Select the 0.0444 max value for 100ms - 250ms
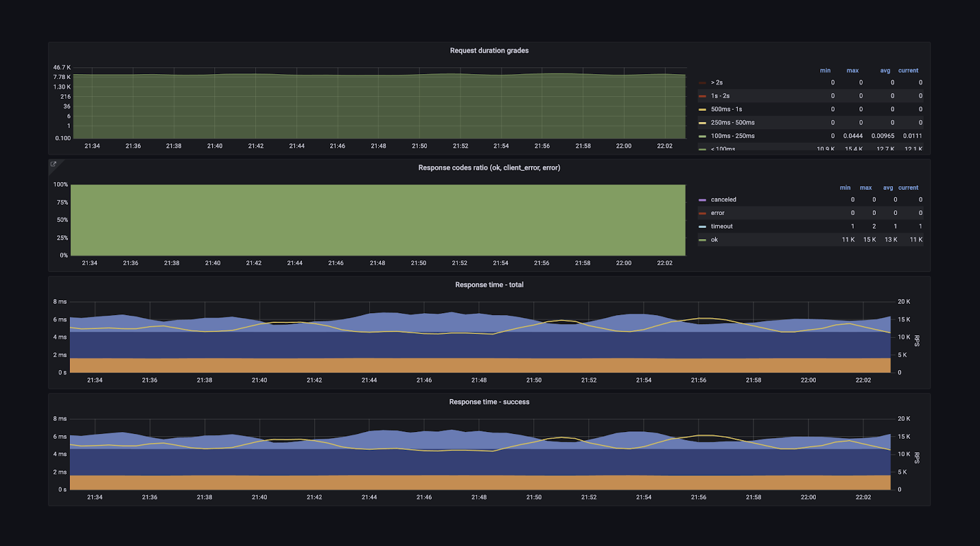 point(853,136)
